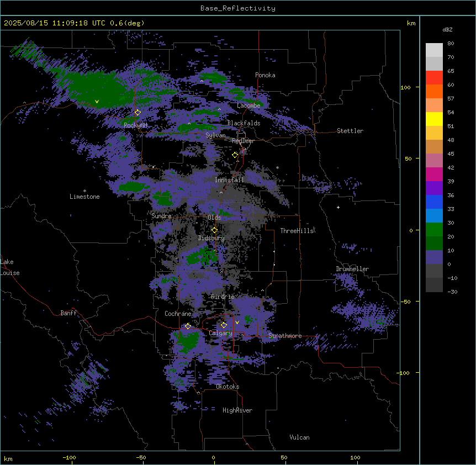Click the red swatch in the dBZ legend
The width and height of the screenshot is (476, 465).
pos(434,77)
